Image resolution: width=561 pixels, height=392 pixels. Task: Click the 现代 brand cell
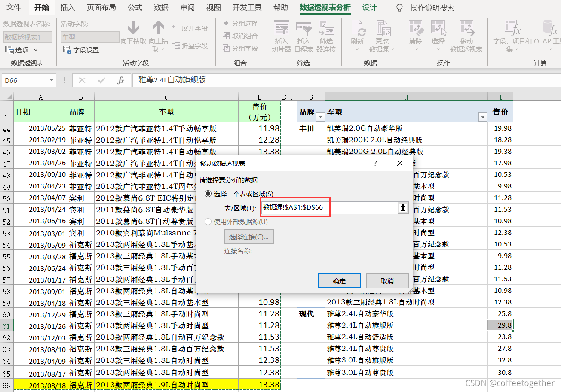tap(311, 314)
